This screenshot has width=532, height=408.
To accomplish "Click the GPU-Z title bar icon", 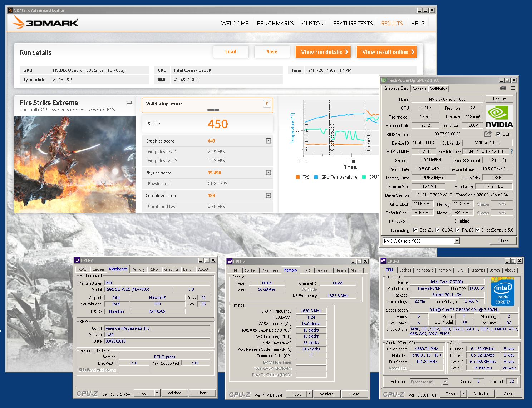I will click(x=384, y=80).
